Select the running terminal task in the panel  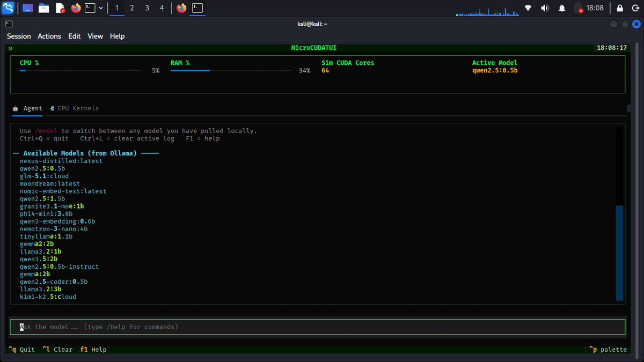tap(198, 8)
